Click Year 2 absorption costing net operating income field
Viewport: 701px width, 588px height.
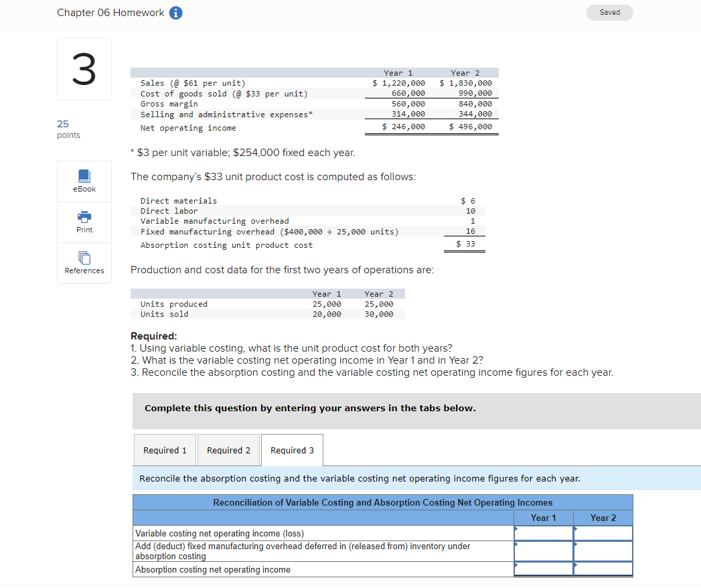pyautogui.click(x=605, y=569)
